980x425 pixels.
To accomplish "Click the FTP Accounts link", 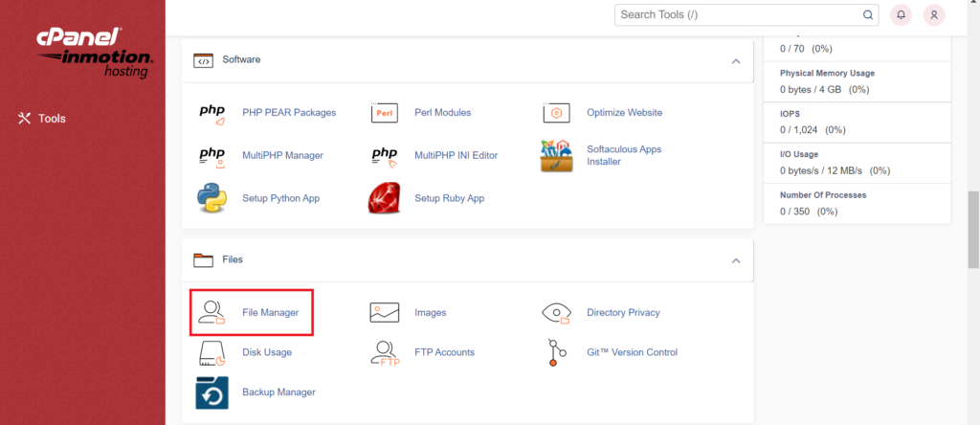I will [444, 352].
